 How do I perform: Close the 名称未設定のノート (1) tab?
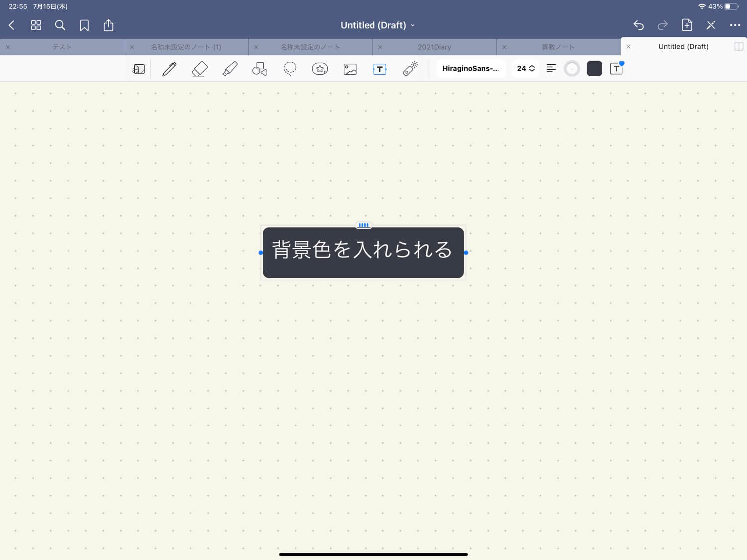(132, 47)
